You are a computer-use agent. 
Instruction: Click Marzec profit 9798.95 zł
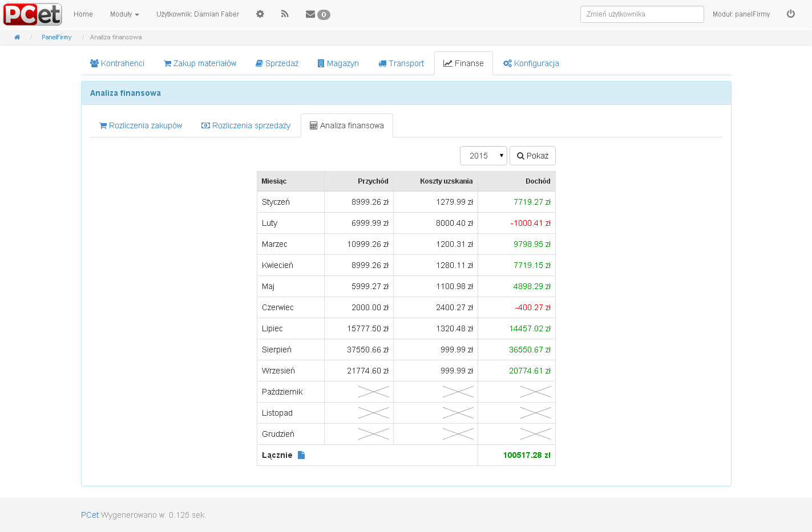coord(532,244)
